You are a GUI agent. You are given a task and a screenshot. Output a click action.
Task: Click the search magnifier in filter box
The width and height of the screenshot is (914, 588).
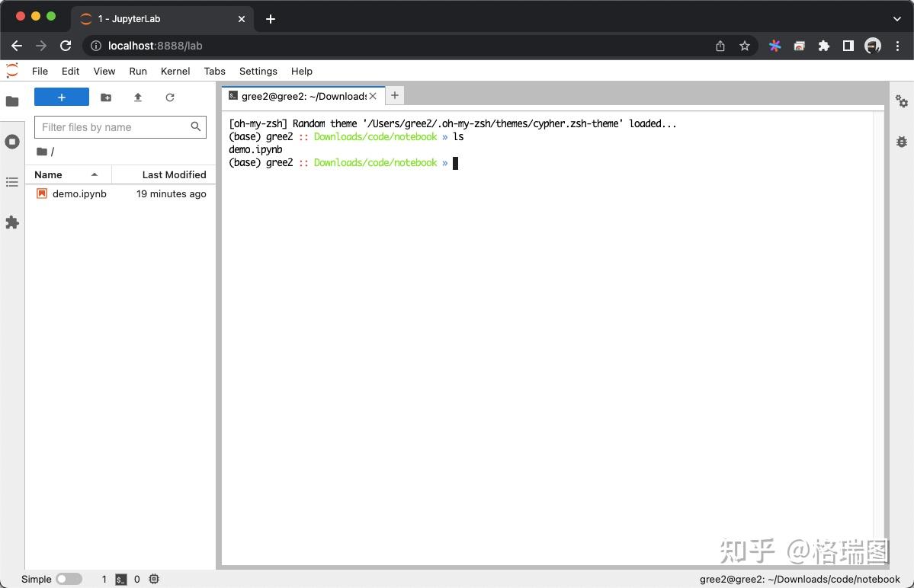pos(196,126)
